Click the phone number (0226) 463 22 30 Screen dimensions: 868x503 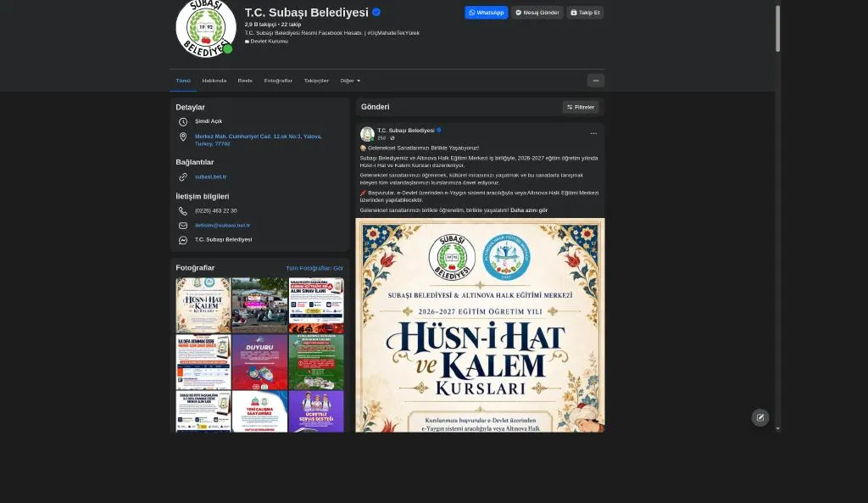(216, 211)
